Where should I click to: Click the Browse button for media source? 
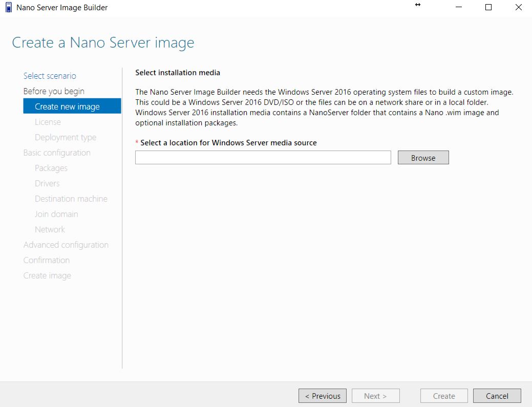pyautogui.click(x=423, y=158)
